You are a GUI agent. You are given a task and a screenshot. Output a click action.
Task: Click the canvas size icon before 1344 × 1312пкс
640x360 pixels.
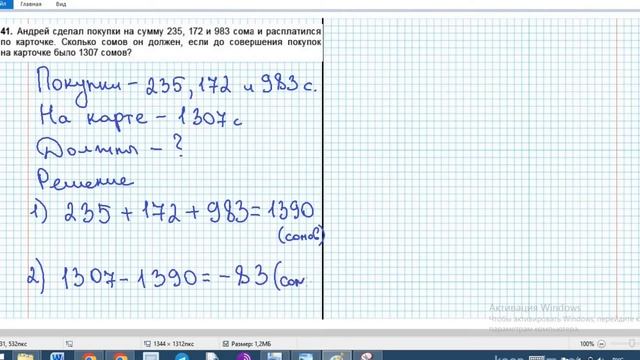[x=147, y=344]
